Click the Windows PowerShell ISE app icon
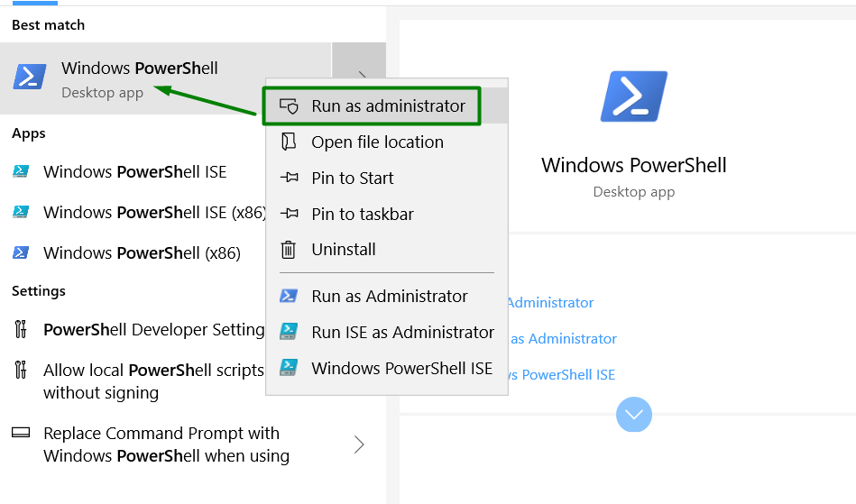The image size is (856, 504). [21, 171]
